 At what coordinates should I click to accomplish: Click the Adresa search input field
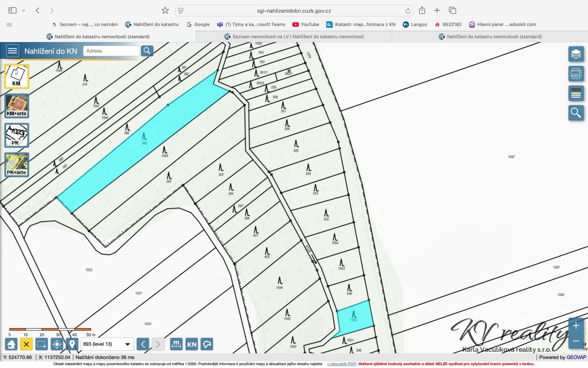pos(111,51)
